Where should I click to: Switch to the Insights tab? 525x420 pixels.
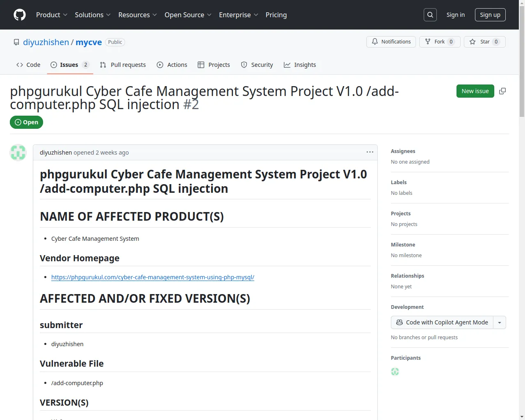(x=300, y=65)
